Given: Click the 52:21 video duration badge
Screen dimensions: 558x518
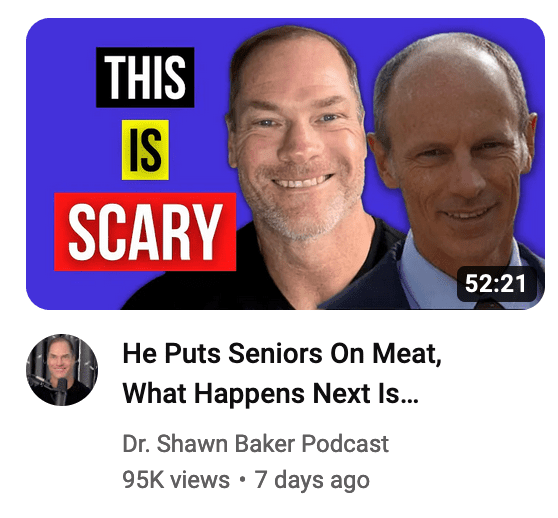Looking at the screenshot, I should 496,284.
